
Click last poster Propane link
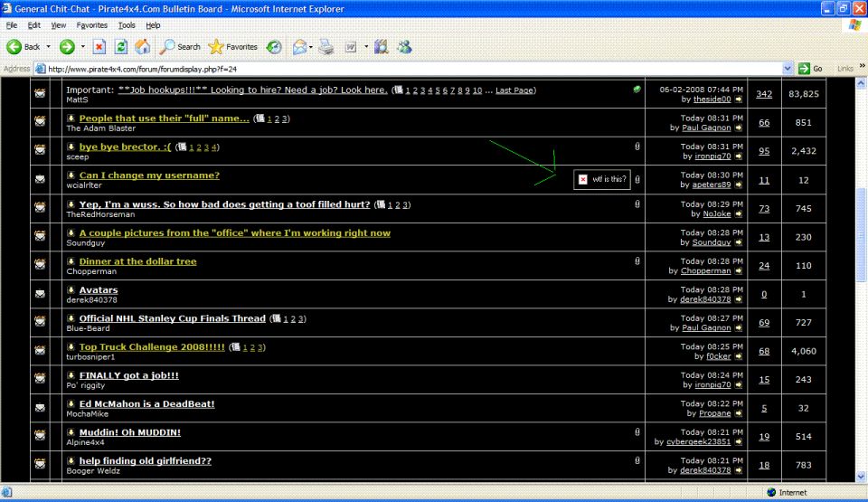714,413
